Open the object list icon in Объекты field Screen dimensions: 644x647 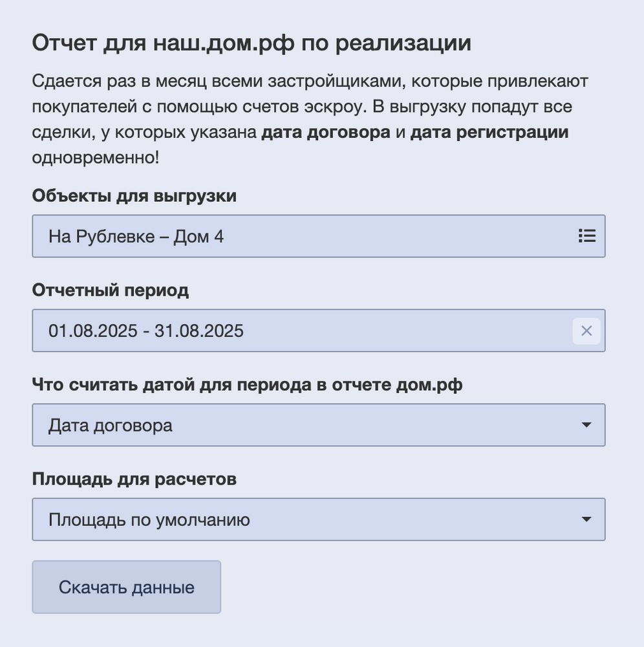(586, 236)
